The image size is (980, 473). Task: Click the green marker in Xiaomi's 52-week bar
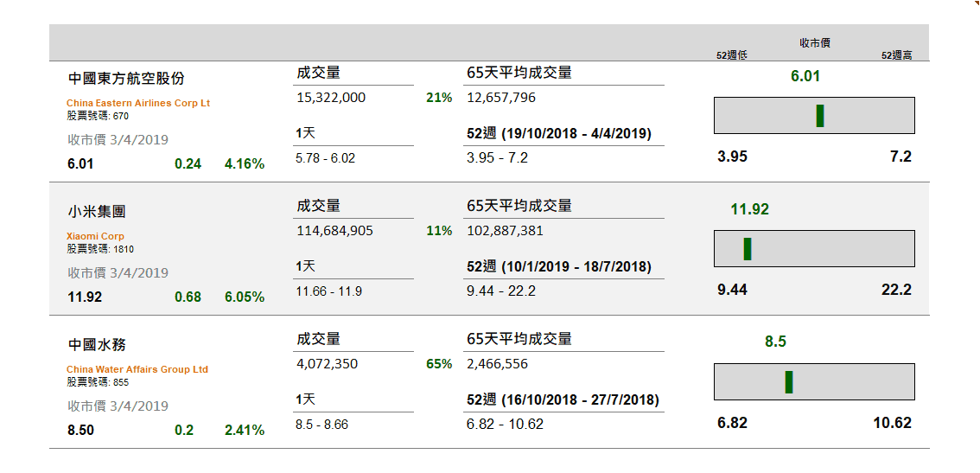(x=747, y=249)
